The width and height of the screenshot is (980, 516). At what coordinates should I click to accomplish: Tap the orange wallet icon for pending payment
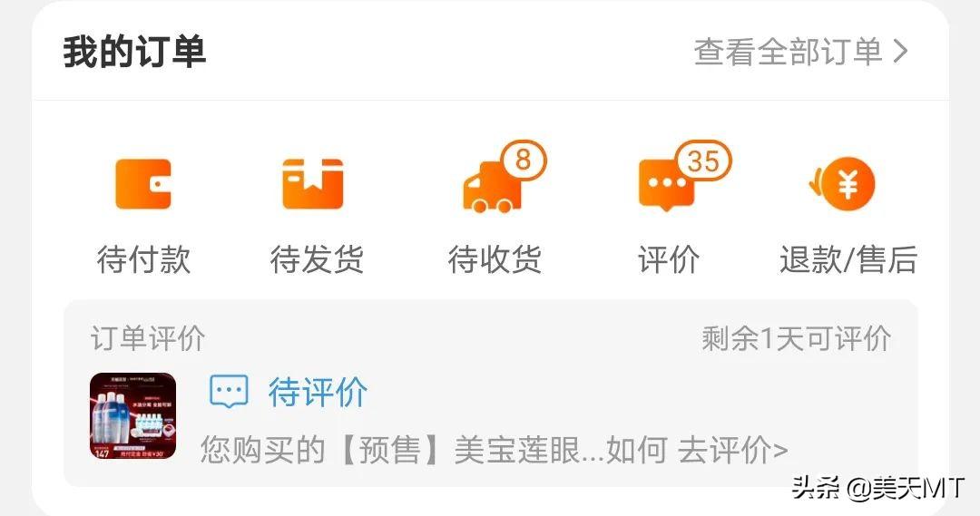(143, 184)
